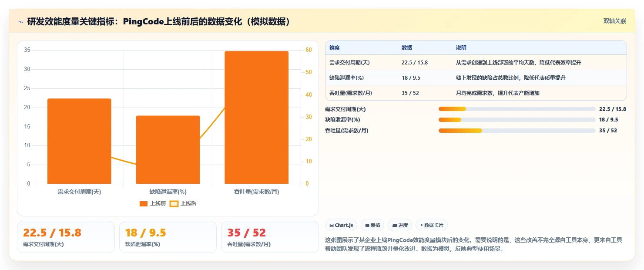Select the 数据卡片 chip

432,225
